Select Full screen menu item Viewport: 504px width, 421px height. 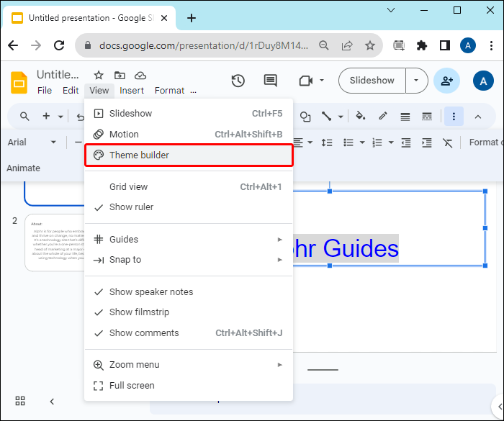pyautogui.click(x=189, y=385)
